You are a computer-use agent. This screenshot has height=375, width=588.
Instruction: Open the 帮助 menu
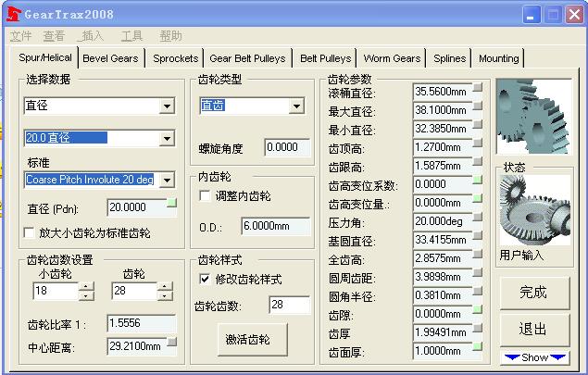171,36
